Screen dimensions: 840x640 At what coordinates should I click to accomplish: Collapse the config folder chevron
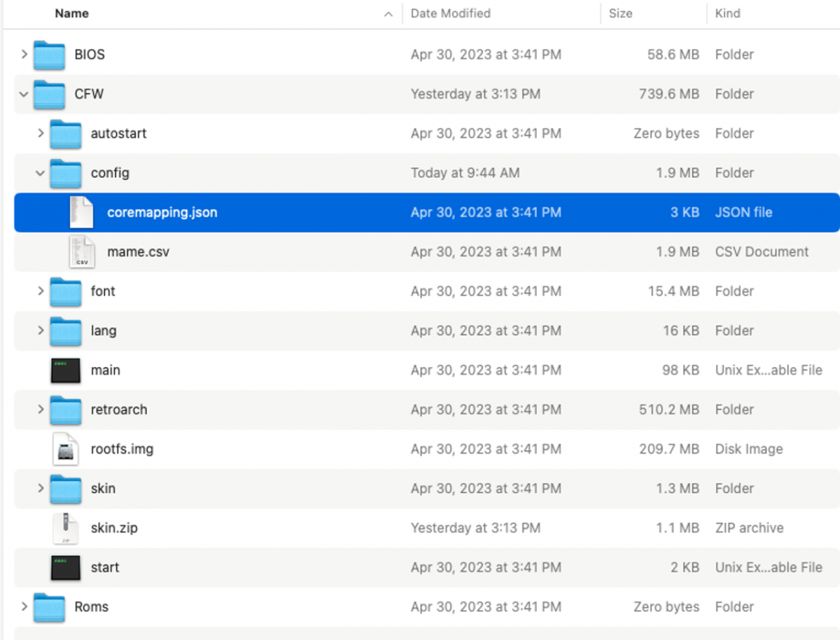[x=41, y=173]
